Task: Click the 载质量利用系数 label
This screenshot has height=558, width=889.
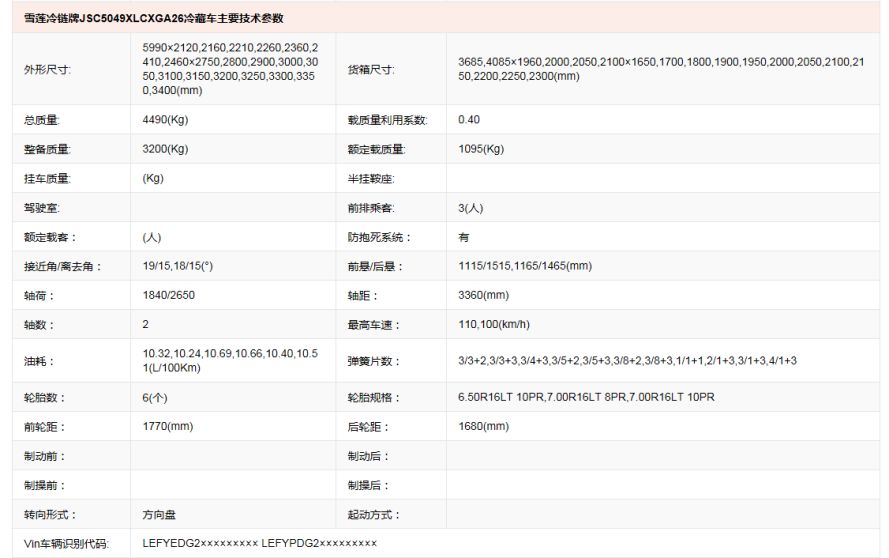Action: [387, 120]
